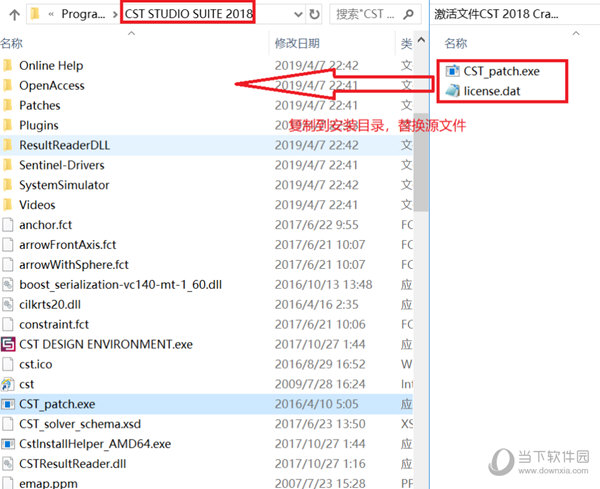Sort by 名称 column in left window

11,43
